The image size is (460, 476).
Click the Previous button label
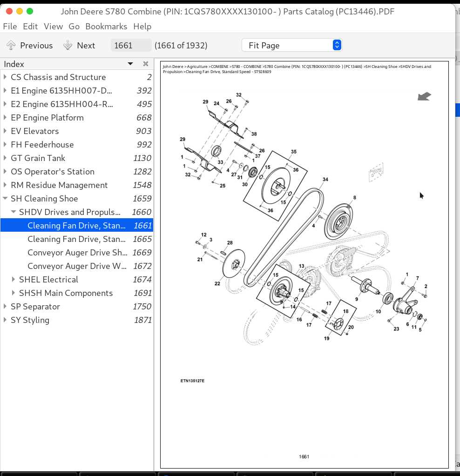click(36, 45)
